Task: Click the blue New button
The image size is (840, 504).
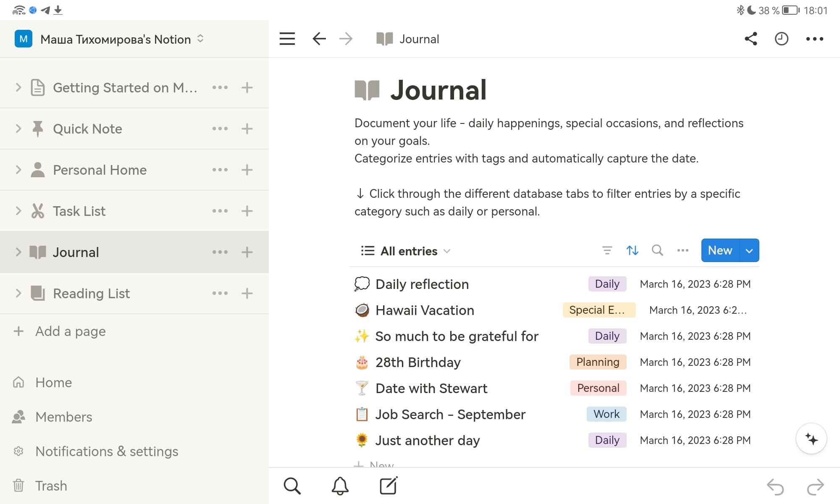Action: (720, 251)
